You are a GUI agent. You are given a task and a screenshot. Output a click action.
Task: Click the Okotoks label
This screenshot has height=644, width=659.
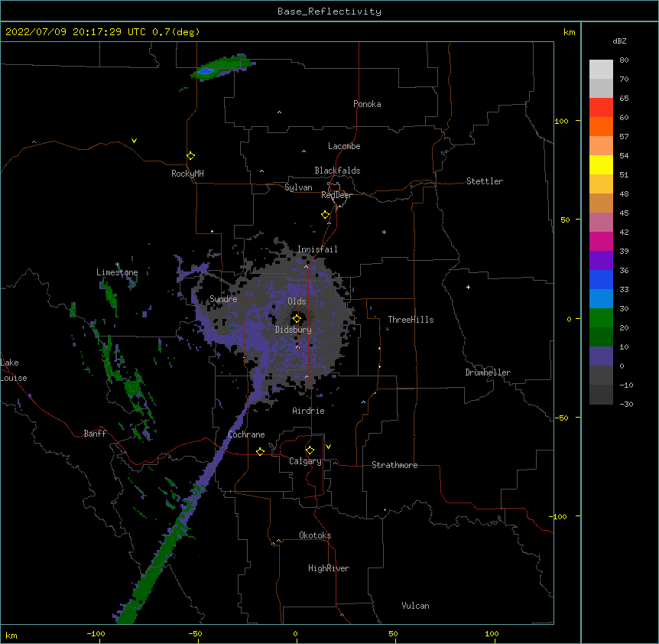[315, 535]
